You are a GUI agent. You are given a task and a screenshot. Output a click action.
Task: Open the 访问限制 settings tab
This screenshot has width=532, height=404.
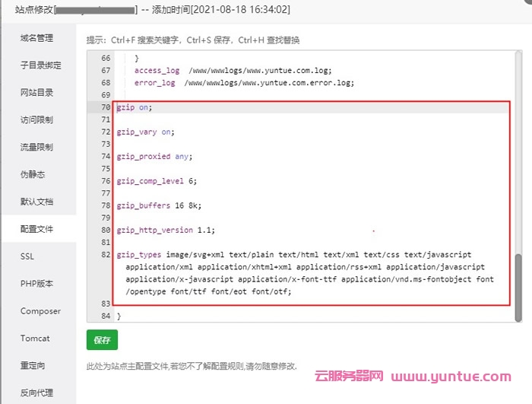tap(36, 120)
